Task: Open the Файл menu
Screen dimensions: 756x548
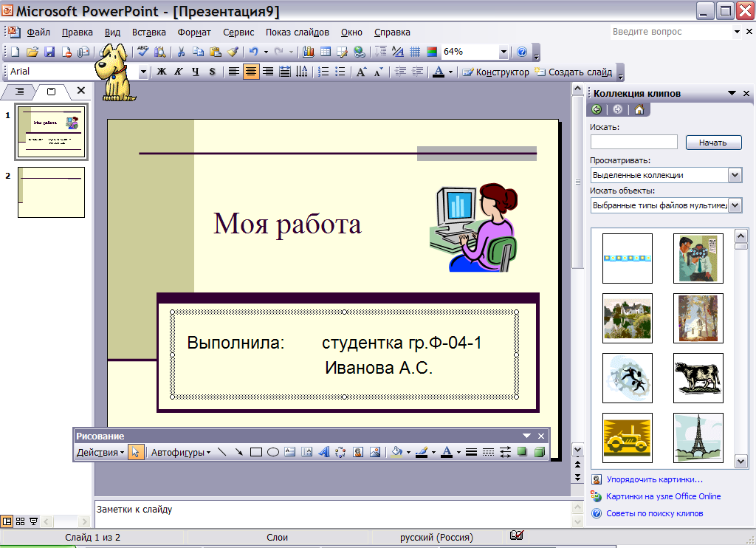Action: tap(38, 32)
